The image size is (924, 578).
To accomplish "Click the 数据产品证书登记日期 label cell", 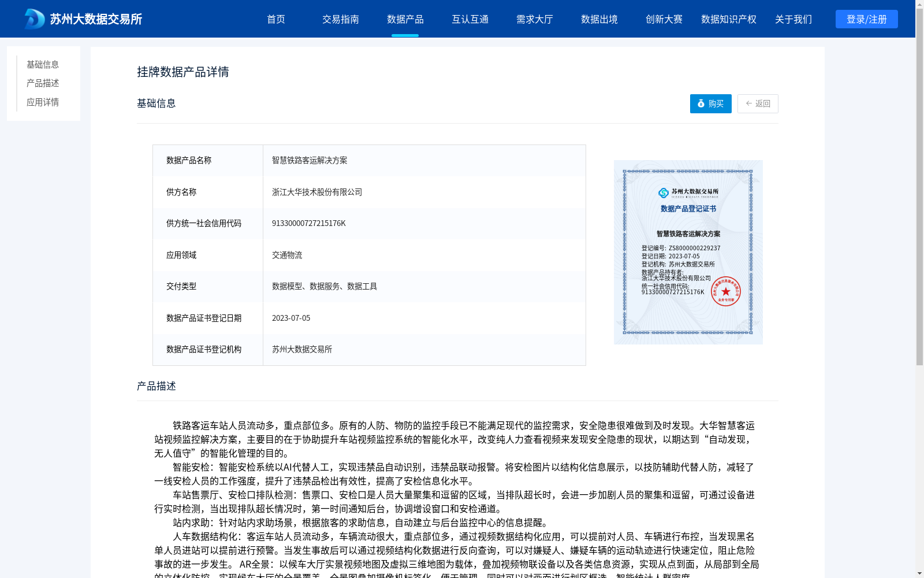I will pyautogui.click(x=208, y=318).
